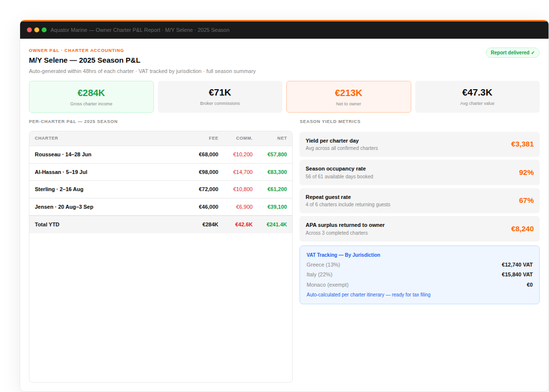549x392 pixels.
Task: Click the Auto-generated within 48hrs subtitle
Action: pyautogui.click(x=142, y=71)
